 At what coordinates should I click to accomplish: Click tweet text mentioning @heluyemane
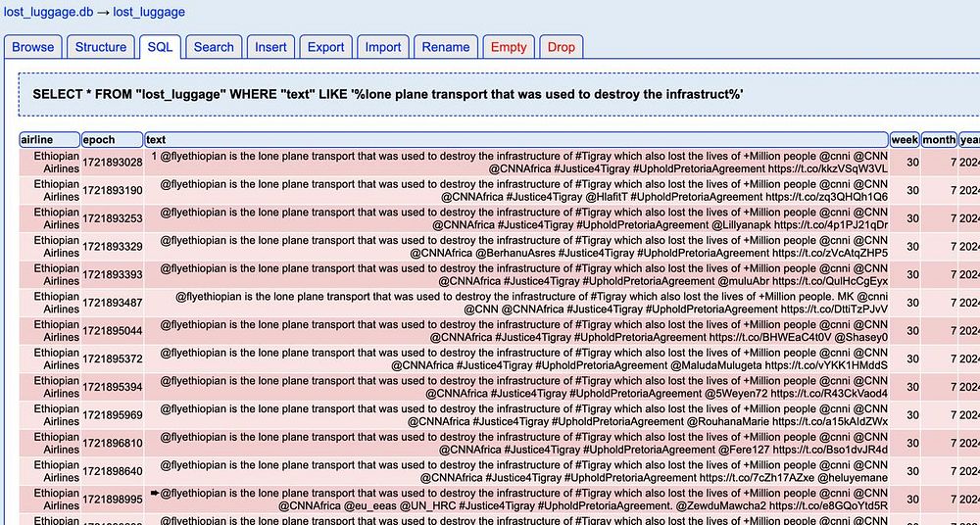[x=516, y=472]
